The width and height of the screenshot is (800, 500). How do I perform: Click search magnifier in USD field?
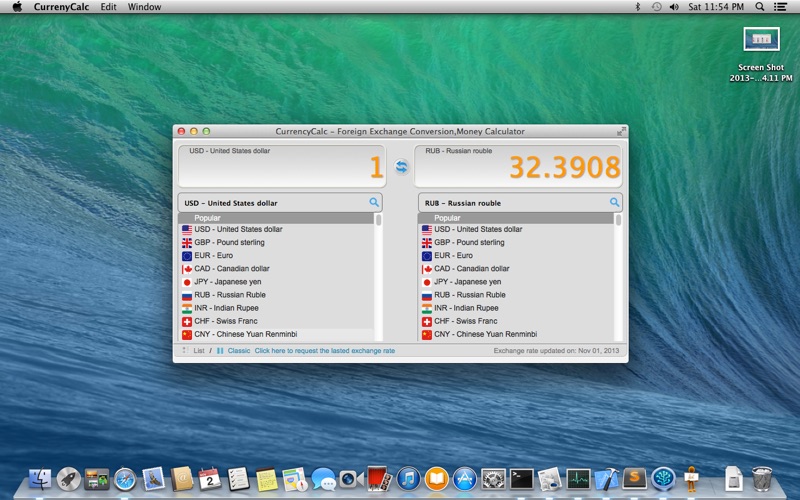coord(374,203)
